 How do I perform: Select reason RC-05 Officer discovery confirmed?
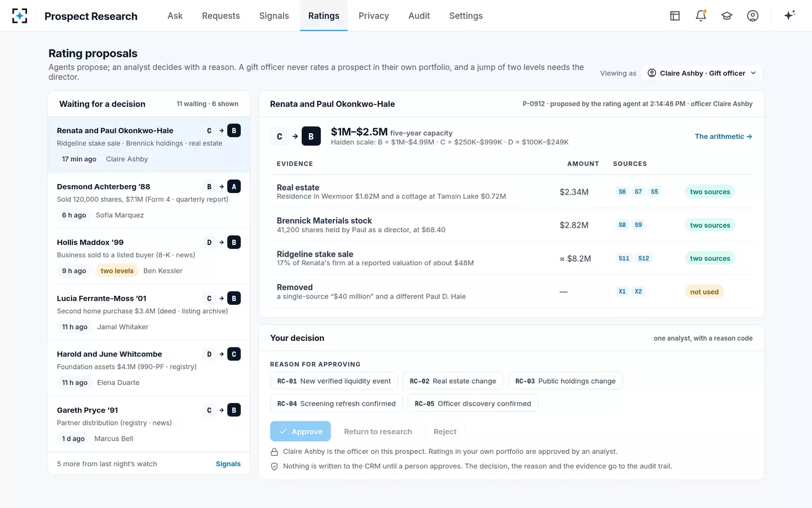pyautogui.click(x=473, y=404)
